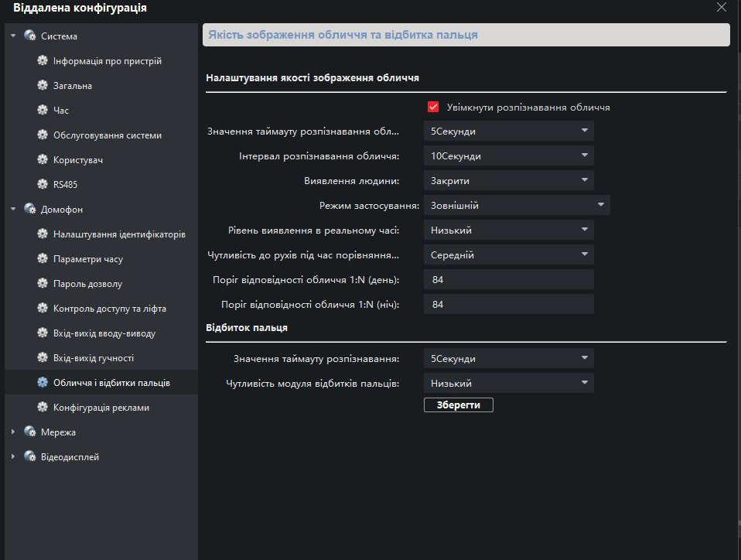Open the Користувач settings page
Image resolution: width=741 pixels, height=560 pixels.
point(78,160)
